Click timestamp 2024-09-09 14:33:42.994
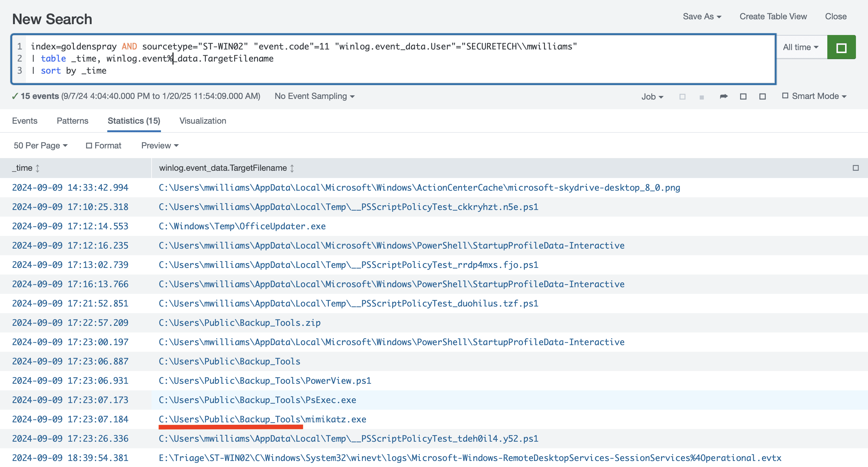 (x=70, y=187)
